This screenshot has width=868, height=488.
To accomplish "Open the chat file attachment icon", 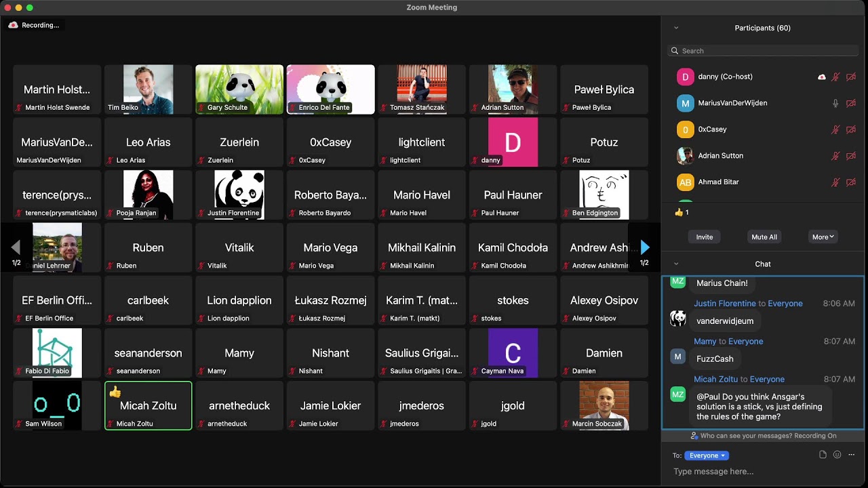I will click(x=823, y=455).
